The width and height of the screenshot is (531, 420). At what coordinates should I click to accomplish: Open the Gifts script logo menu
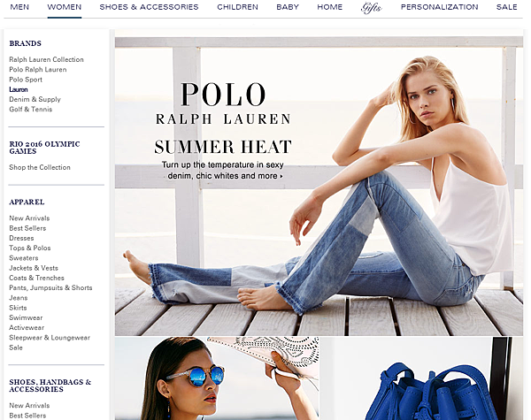coord(371,7)
